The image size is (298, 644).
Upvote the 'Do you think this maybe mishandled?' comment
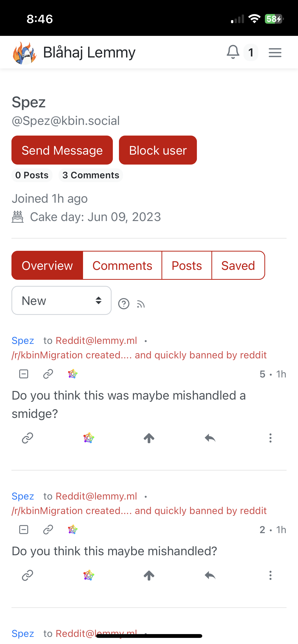coord(149,576)
